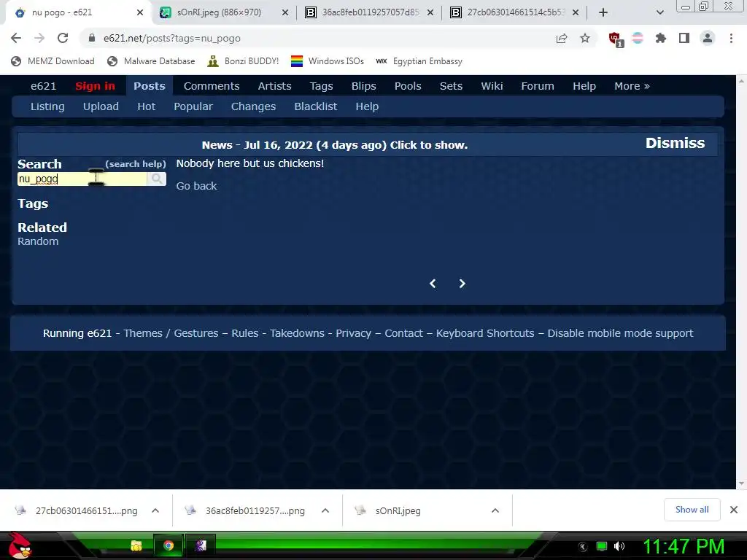Go back using the browser back arrow
Screen dimensions: 747x560
(x=16, y=38)
